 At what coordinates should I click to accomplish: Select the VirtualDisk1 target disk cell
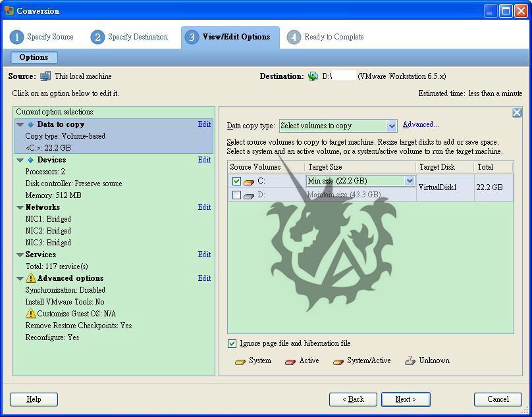pyautogui.click(x=445, y=187)
